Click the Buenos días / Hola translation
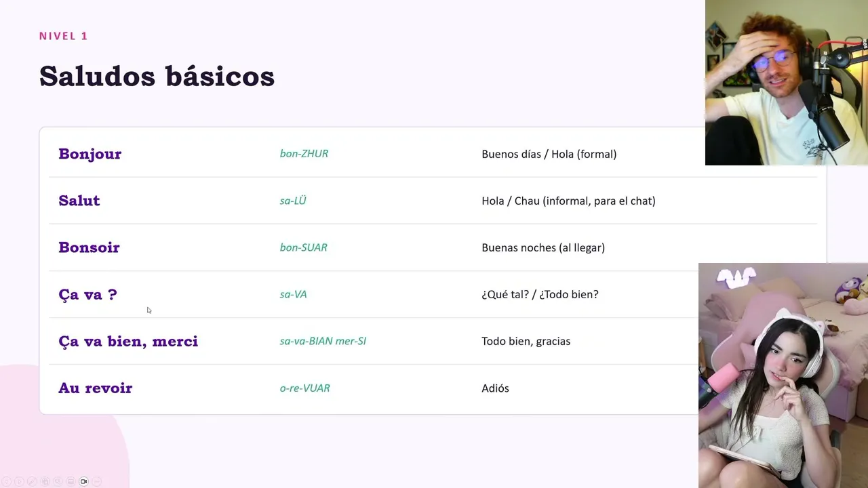Image resolution: width=868 pixels, height=488 pixels. tap(549, 154)
